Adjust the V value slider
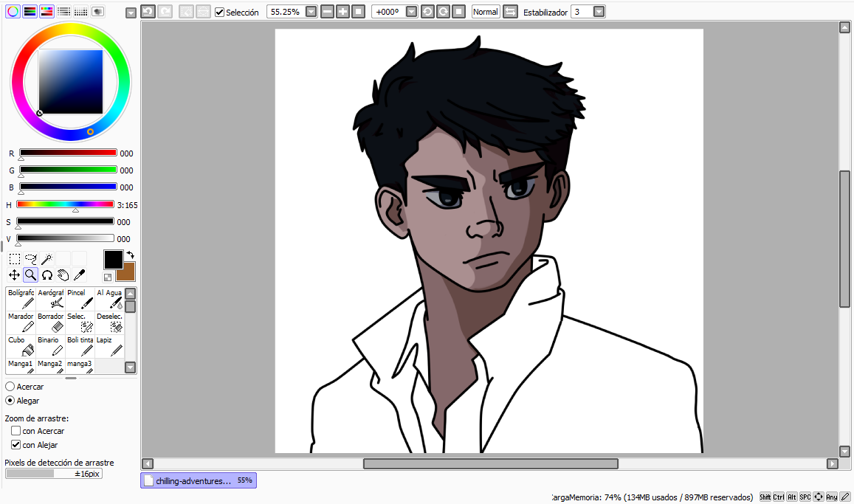Viewport: 854px width, 504px height. pyautogui.click(x=65, y=238)
